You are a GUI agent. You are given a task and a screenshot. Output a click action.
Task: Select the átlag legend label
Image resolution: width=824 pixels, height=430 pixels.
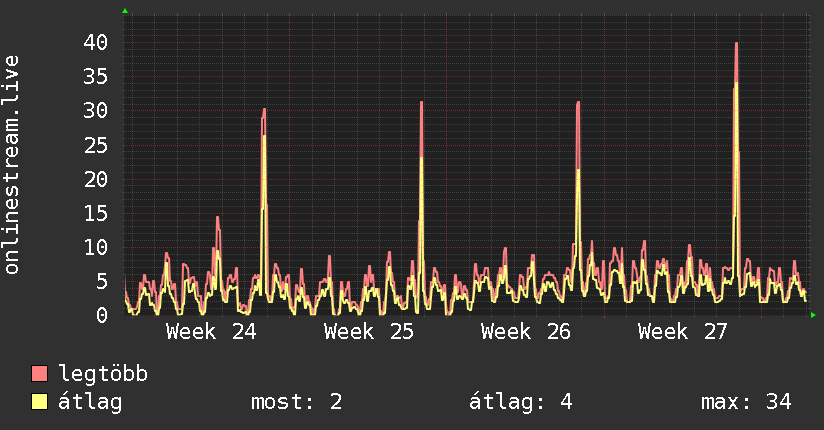90,402
